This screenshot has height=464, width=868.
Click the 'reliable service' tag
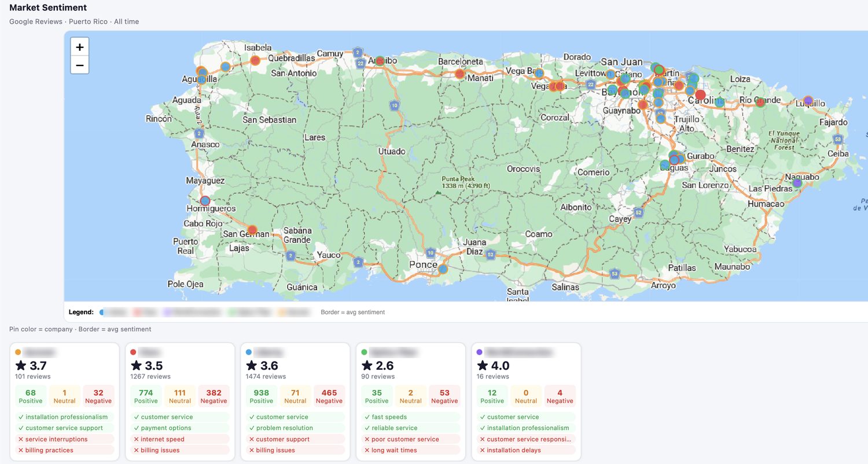pos(411,428)
